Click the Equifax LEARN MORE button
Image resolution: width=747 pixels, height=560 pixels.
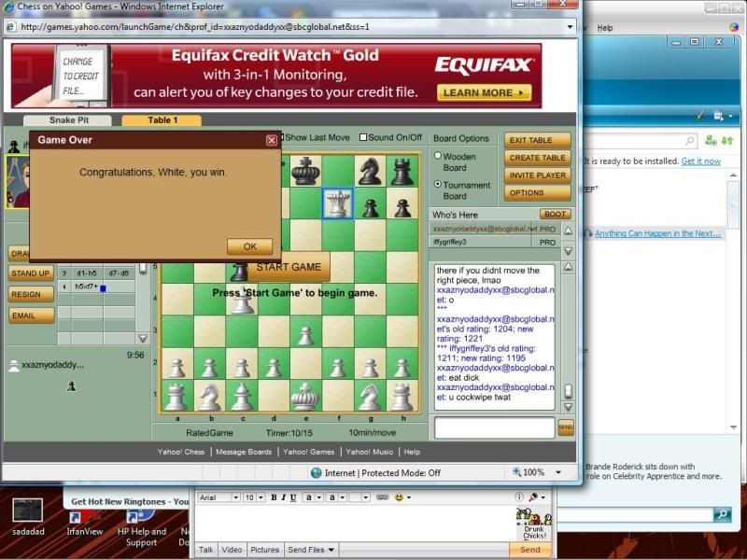click(484, 92)
